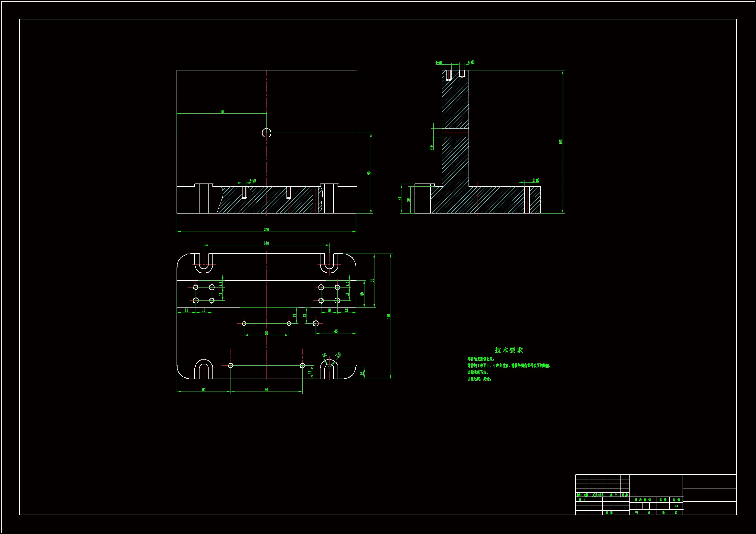Select the R5 radius label
The width and height of the screenshot is (756, 534).
[324, 355]
